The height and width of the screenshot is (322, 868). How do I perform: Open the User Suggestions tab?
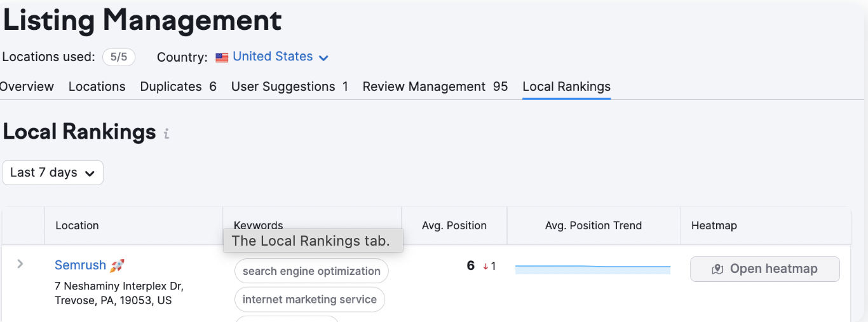pos(290,87)
